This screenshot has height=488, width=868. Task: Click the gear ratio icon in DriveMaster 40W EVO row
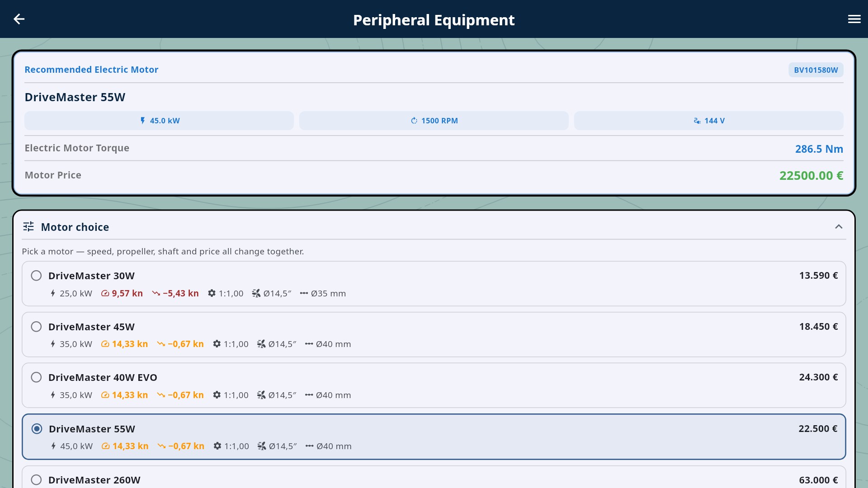click(x=217, y=395)
